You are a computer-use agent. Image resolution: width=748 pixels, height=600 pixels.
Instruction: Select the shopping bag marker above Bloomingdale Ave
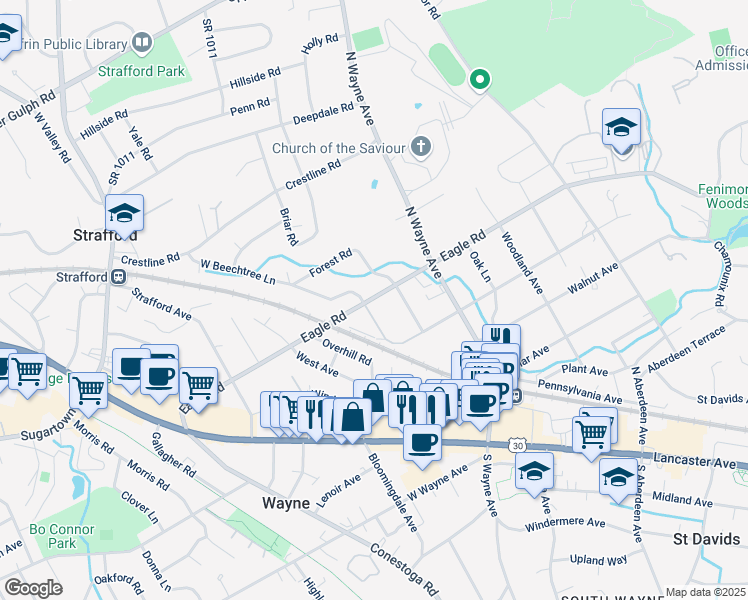352,421
